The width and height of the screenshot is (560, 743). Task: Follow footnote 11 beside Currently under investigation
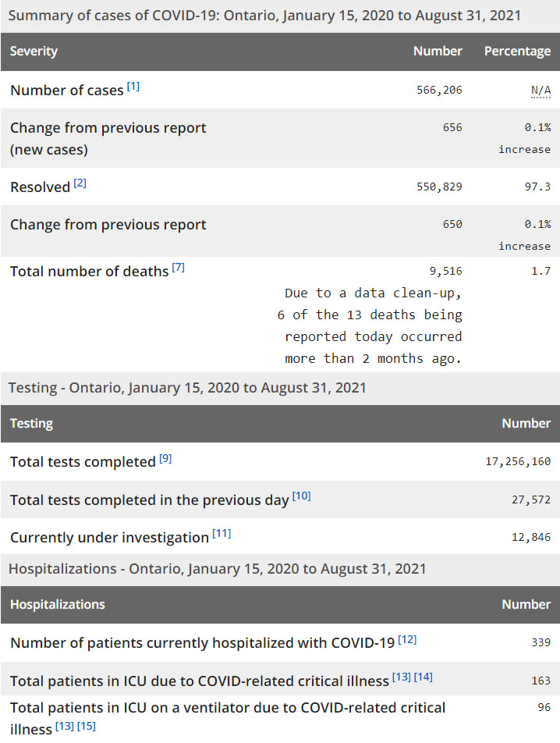222,534
